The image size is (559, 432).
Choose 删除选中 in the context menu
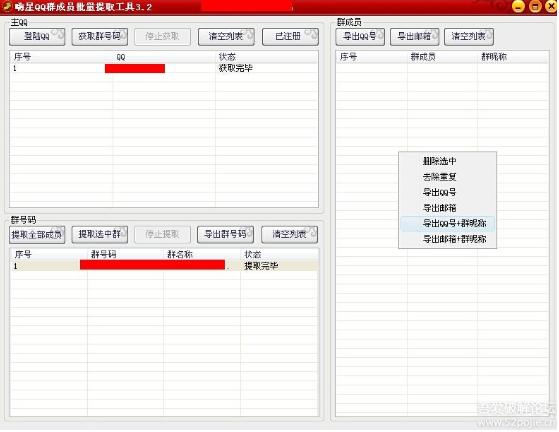pos(447,161)
